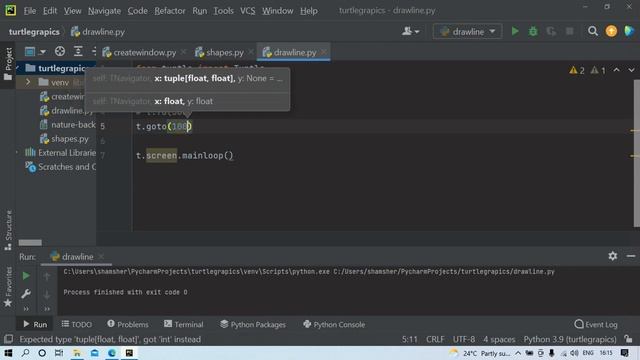Close the drawline run tab
The height and width of the screenshot is (360, 640).
[x=101, y=256]
